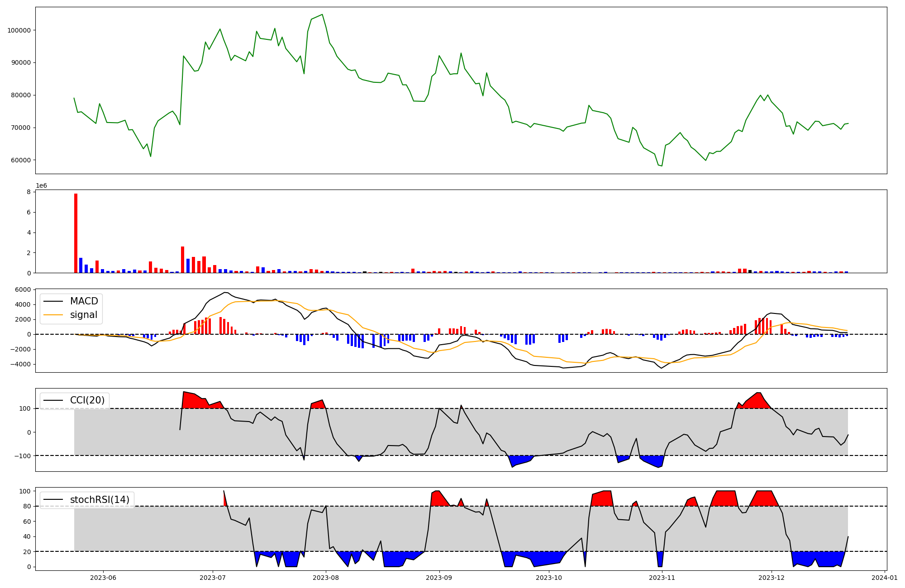Click the MACD legend entry

pyautogui.click(x=84, y=301)
